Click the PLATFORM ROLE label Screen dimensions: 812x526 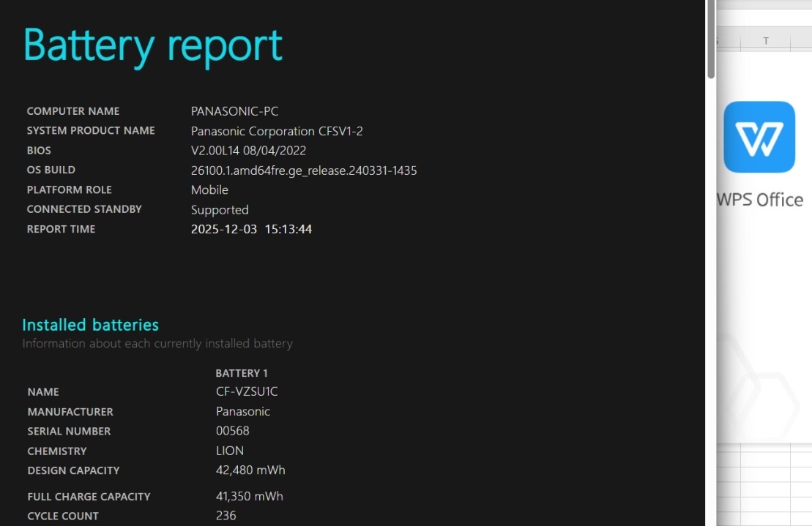click(x=69, y=189)
